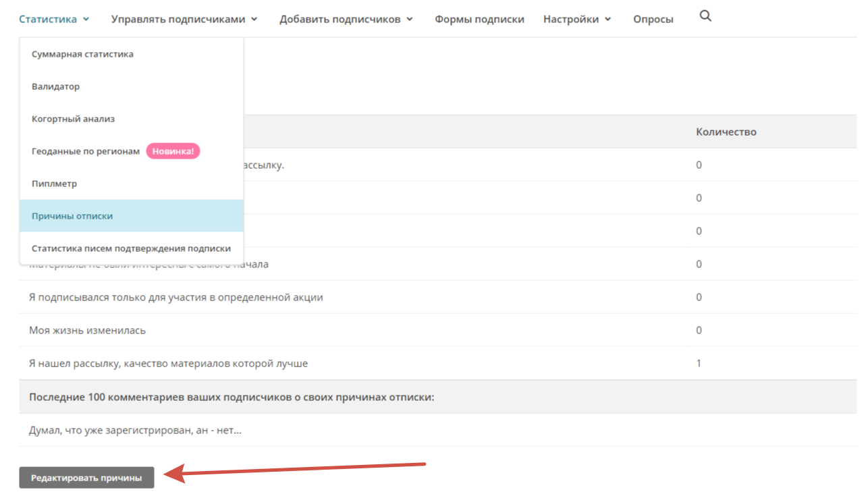Image resolution: width=868 pixels, height=496 pixels.
Task: Click the Моя жизнь изменилась row
Action: click(87, 330)
